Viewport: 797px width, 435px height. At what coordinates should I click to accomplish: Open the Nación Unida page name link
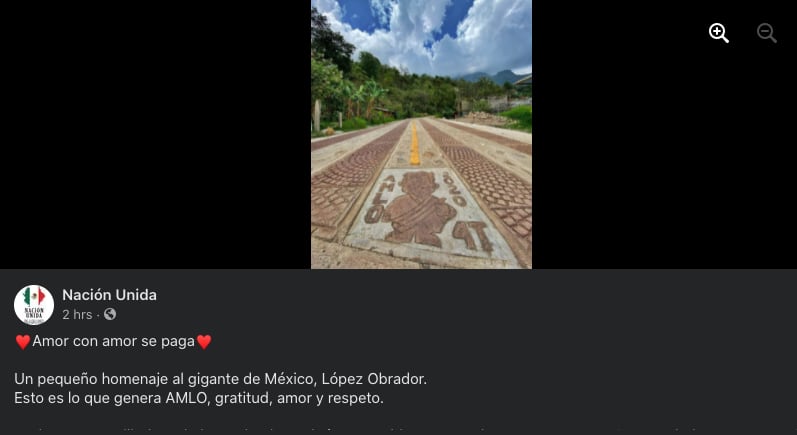point(109,295)
